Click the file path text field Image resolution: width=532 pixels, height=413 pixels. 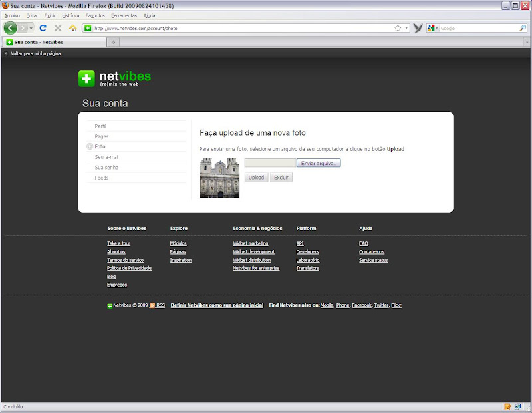click(x=271, y=163)
